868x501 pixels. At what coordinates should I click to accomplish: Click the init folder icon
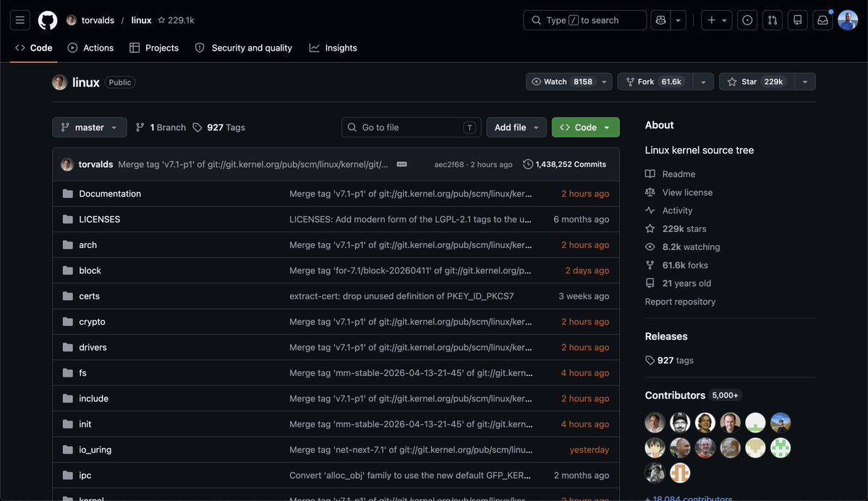(x=68, y=424)
